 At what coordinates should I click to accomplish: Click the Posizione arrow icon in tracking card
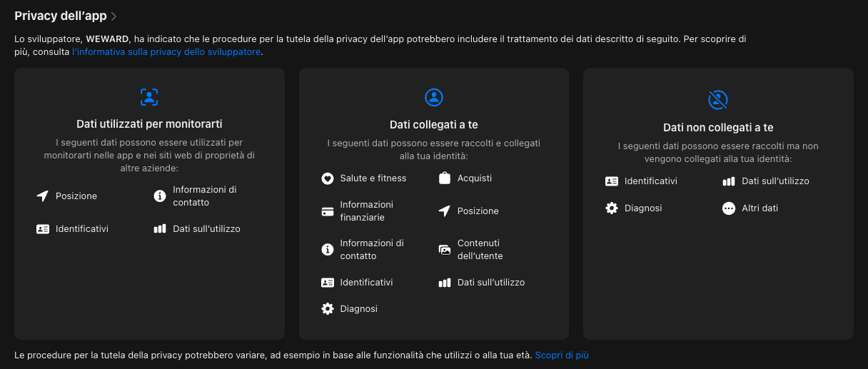(43, 196)
